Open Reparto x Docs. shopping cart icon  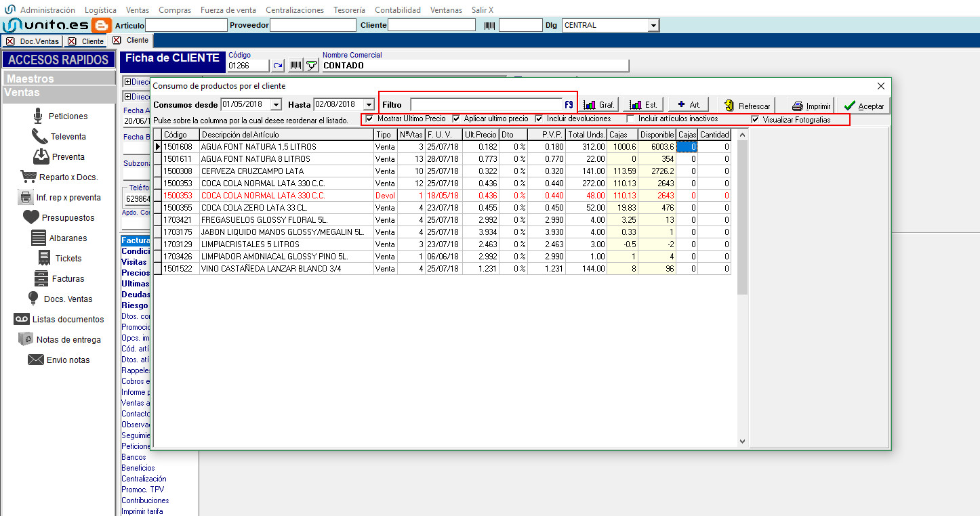28,177
